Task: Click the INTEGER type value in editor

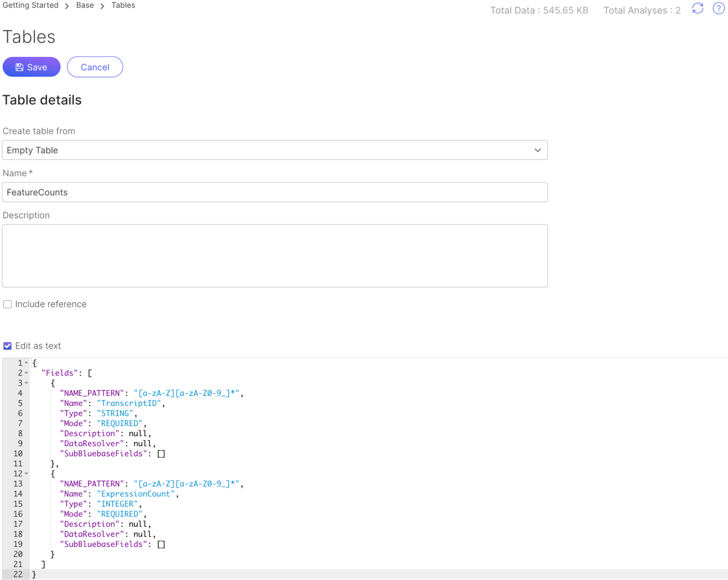Action: 117,504
